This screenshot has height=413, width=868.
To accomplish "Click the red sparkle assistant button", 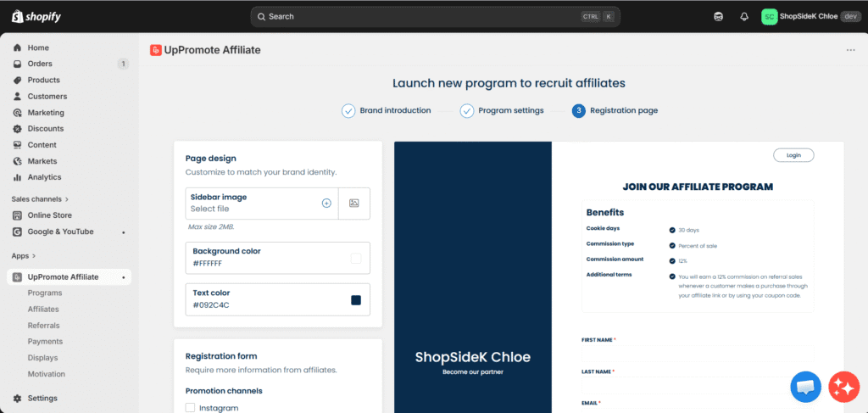I will point(843,387).
